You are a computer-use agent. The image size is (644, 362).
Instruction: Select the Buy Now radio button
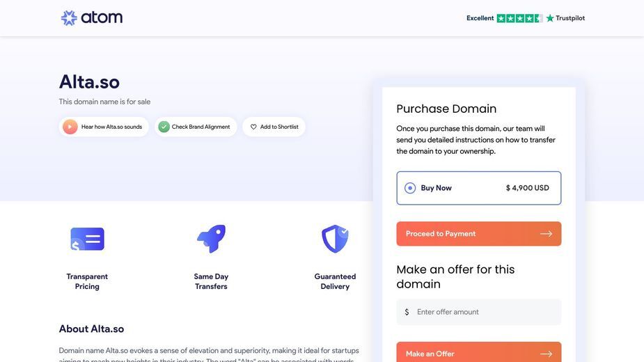[410, 188]
